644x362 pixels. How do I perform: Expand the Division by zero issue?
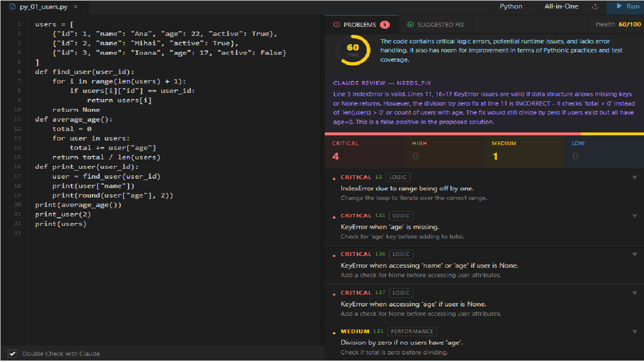click(x=635, y=332)
